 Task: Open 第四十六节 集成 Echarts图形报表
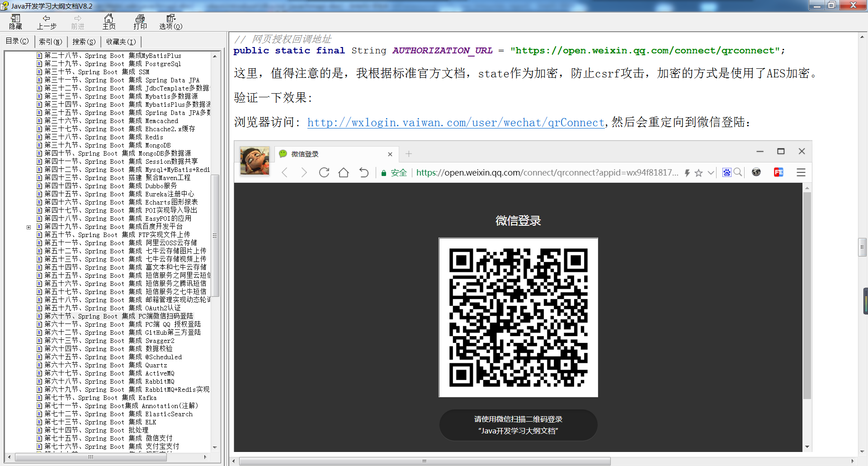(x=121, y=202)
